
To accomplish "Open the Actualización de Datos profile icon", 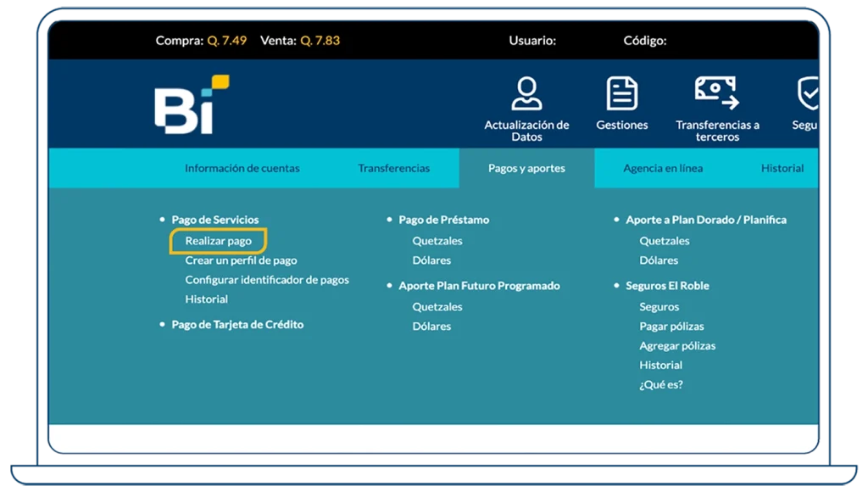I will click(x=526, y=94).
